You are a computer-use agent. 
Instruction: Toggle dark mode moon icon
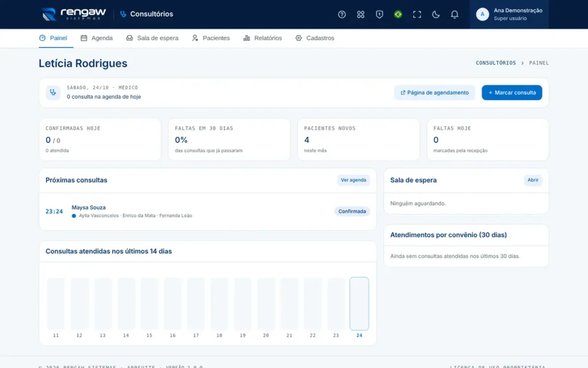[x=435, y=14]
